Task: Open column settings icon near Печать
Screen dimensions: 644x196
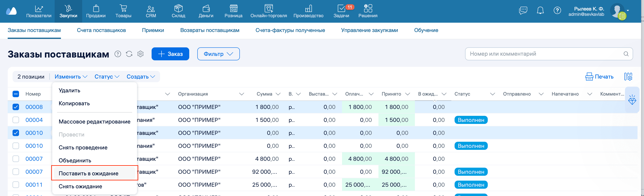Action: point(628,77)
